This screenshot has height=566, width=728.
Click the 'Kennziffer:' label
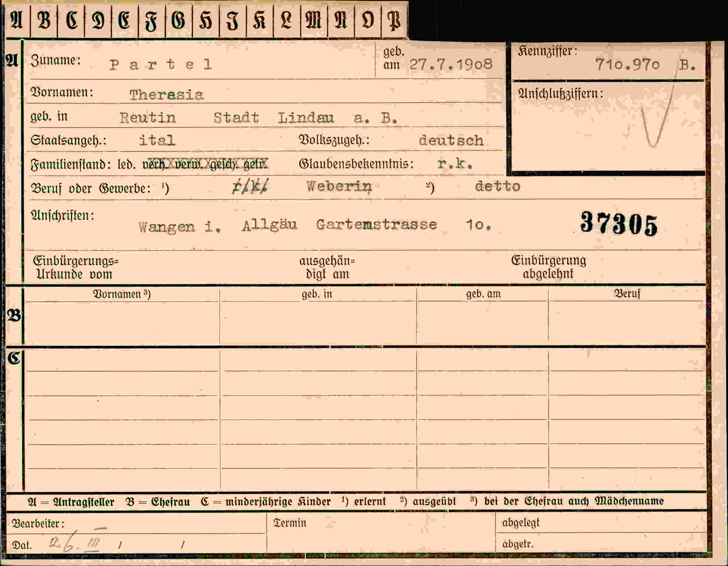[x=547, y=51]
